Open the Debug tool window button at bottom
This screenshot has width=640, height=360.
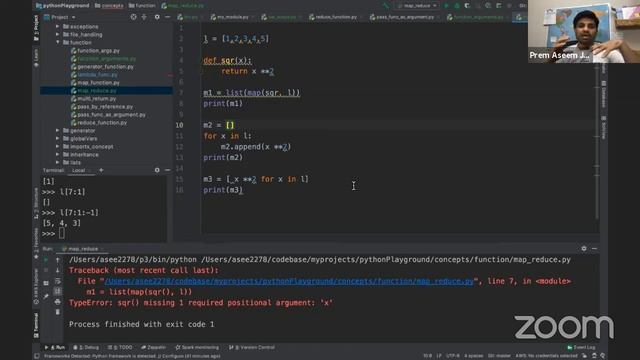(x=86, y=347)
